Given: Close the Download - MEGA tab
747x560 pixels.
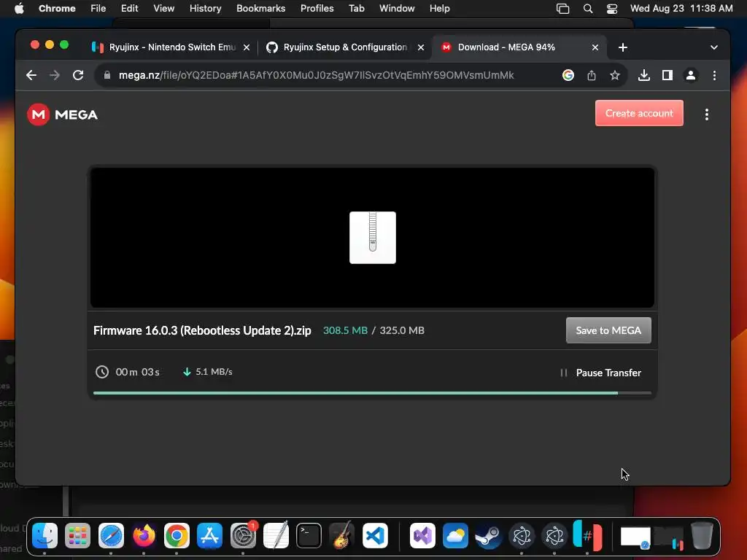Looking at the screenshot, I should (x=595, y=47).
